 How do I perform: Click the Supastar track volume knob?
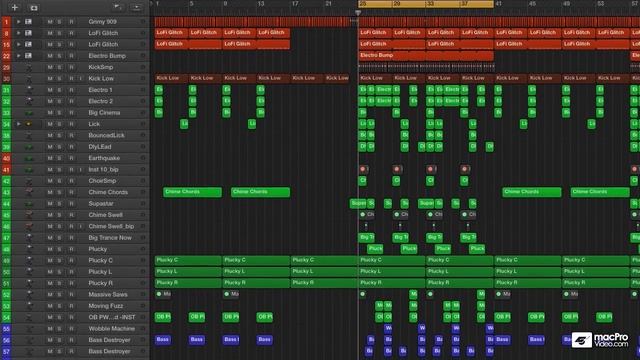(143, 203)
